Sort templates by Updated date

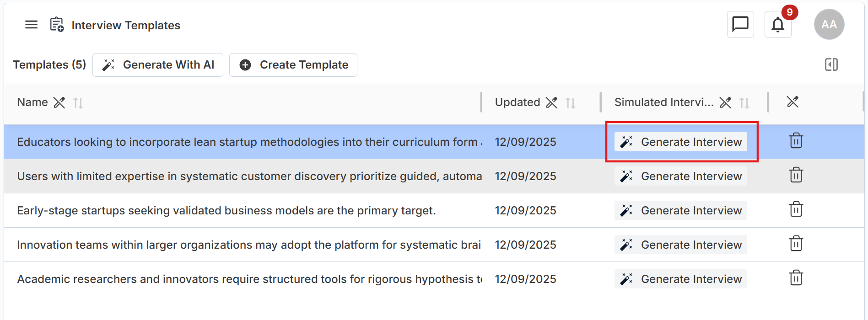(570, 103)
